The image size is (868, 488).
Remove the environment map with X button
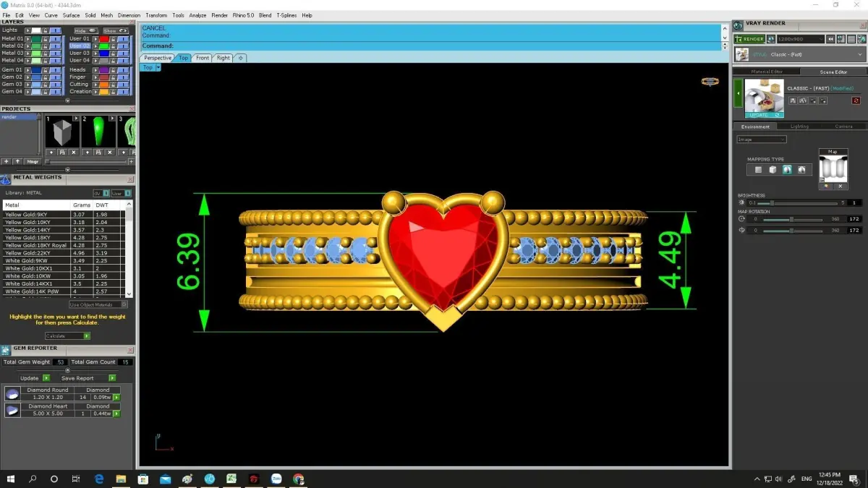point(840,187)
